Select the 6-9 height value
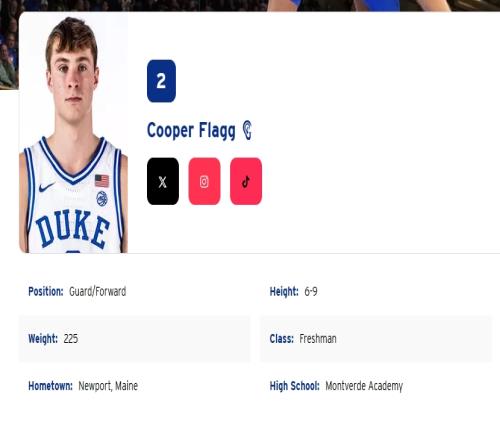500x440 pixels. pos(311,292)
